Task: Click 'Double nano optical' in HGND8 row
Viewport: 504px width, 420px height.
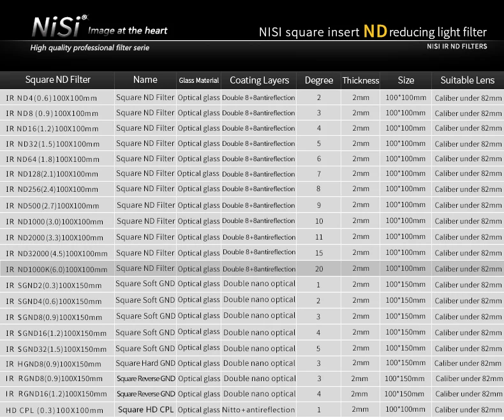Action: click(x=259, y=363)
